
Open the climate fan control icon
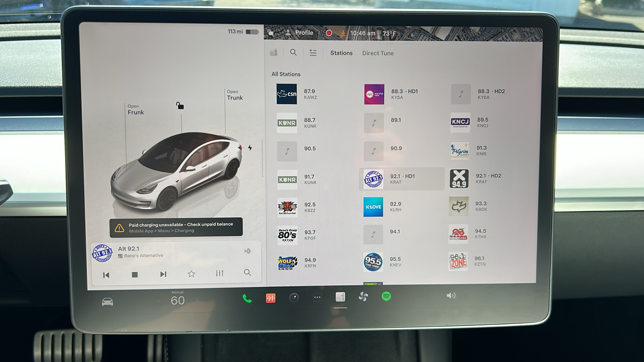(363, 297)
